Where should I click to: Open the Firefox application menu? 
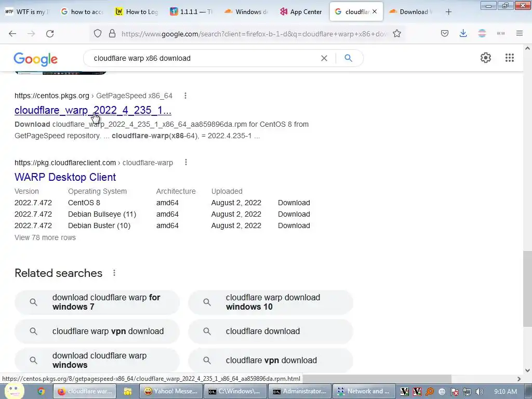[520, 33]
